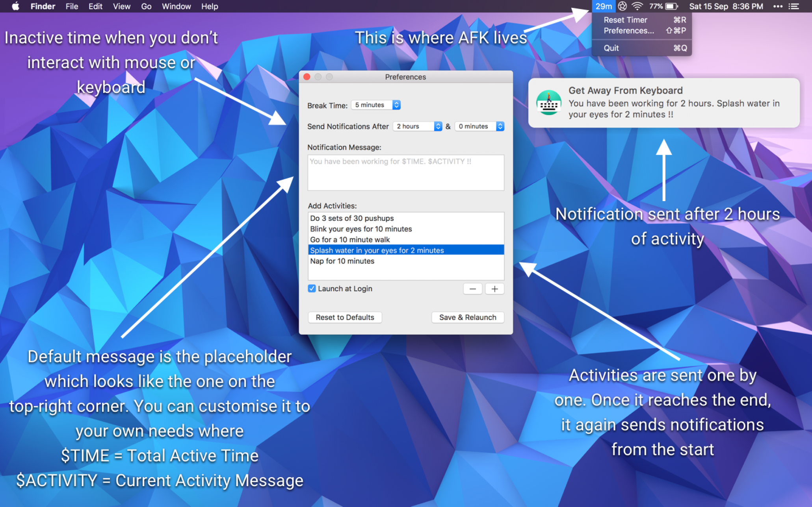Click the circular status icon beside the timer
Image resolution: width=812 pixels, height=507 pixels.
622,6
